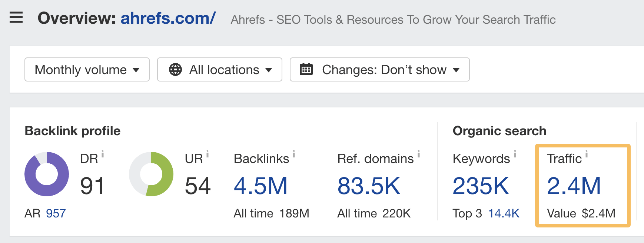Click the Ref. domains info icon
Screen dimensions: 644x243
pyautogui.click(x=419, y=154)
